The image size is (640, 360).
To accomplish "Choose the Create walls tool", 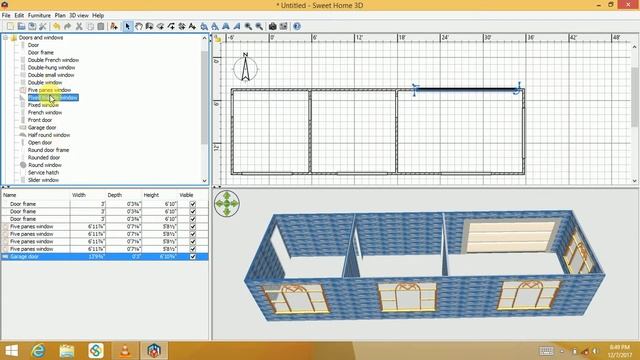I will coord(149,27).
